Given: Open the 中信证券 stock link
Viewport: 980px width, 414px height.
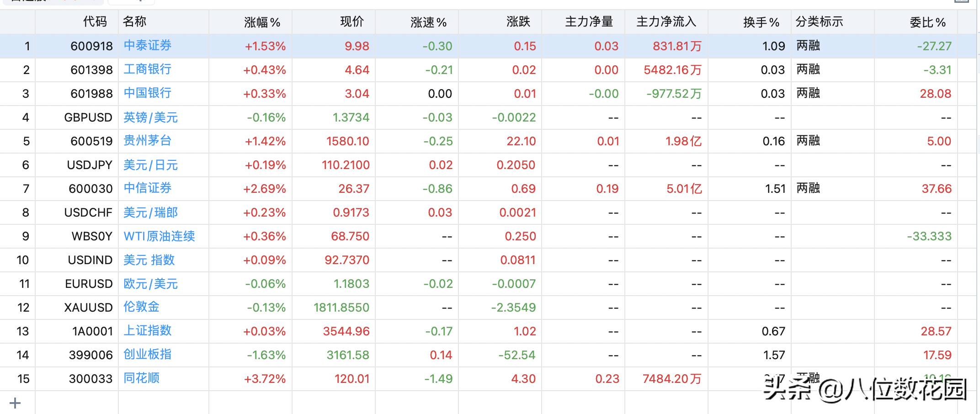Looking at the screenshot, I should click(x=148, y=188).
